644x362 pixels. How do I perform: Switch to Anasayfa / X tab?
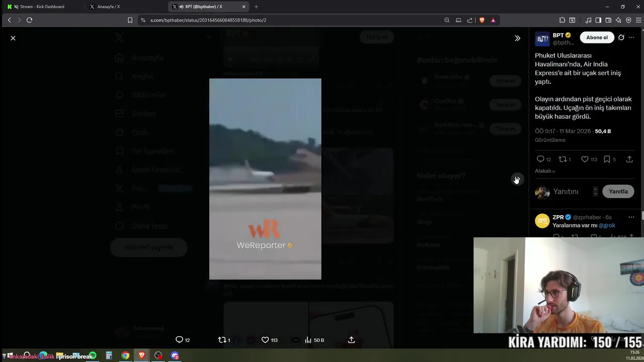tap(126, 7)
